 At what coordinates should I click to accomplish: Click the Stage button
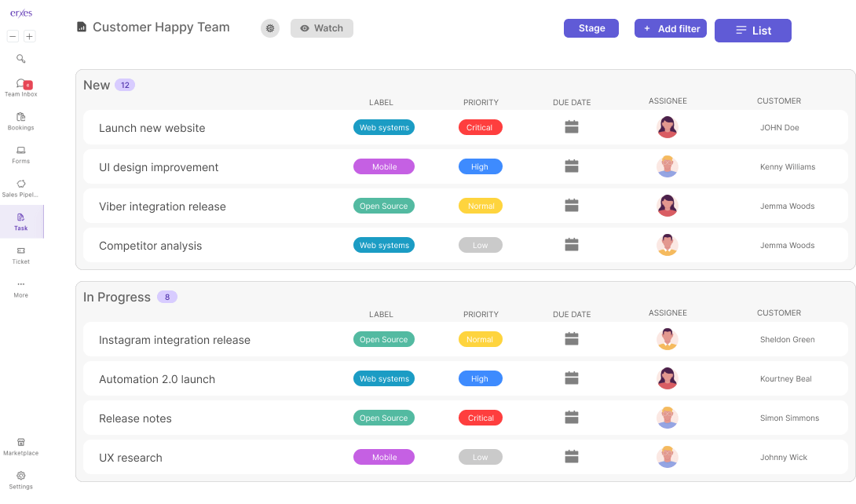(x=591, y=28)
